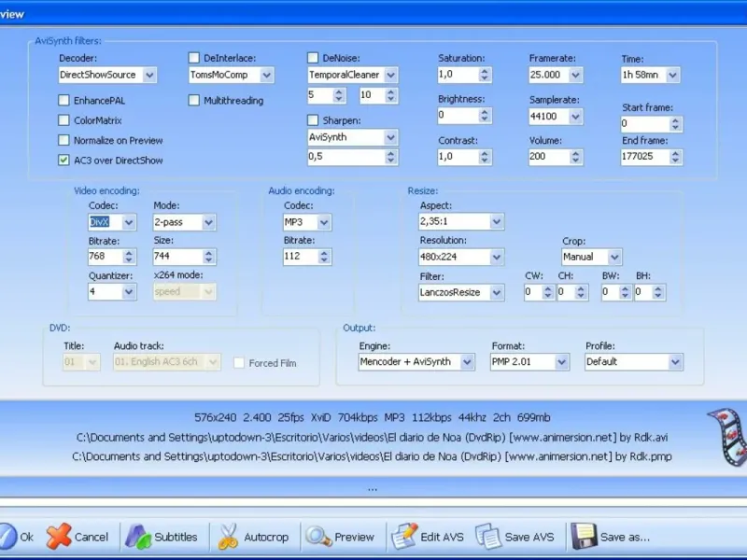
Task: Open the Samplerate 44100 dropdown
Action: (575, 116)
